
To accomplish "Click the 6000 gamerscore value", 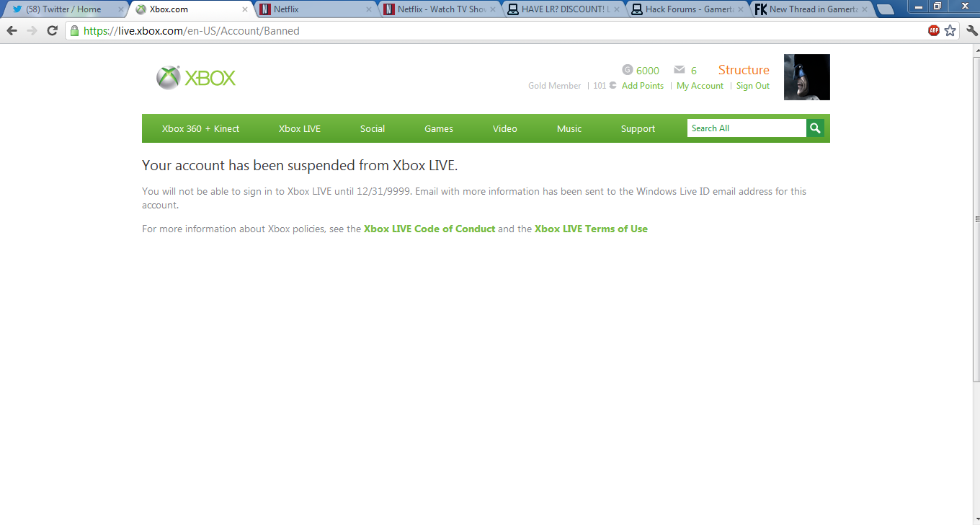I will pos(648,71).
